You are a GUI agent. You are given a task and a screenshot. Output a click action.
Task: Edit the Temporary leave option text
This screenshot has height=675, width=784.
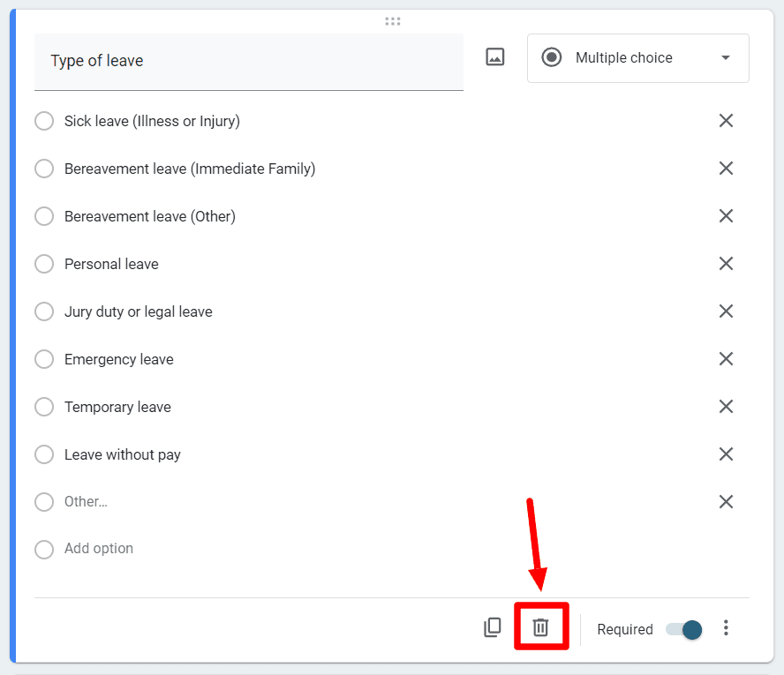(117, 407)
